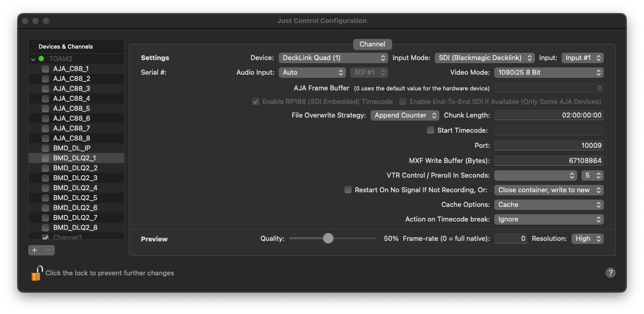Open the Audio Input Auto dropdown
The height and width of the screenshot is (314, 644).
coord(312,73)
